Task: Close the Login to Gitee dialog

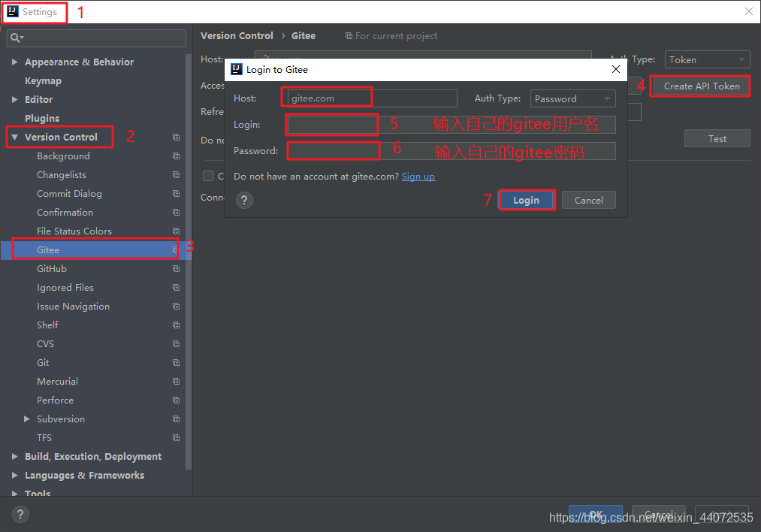Action: [616, 69]
